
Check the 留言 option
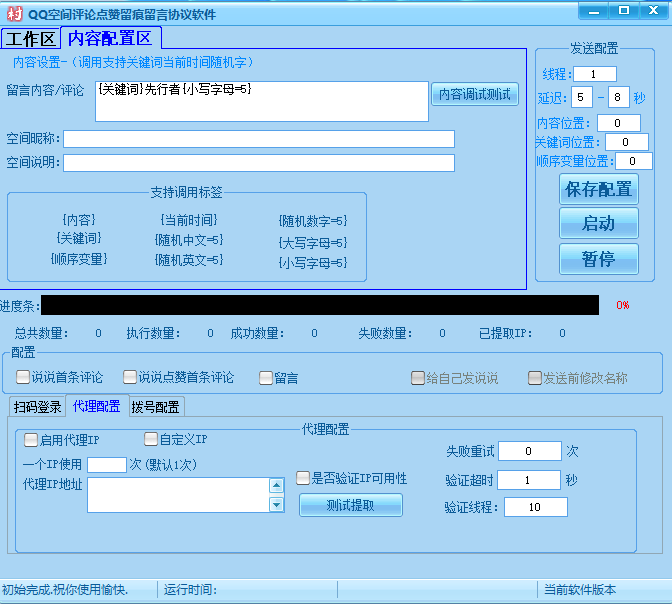click(266, 378)
